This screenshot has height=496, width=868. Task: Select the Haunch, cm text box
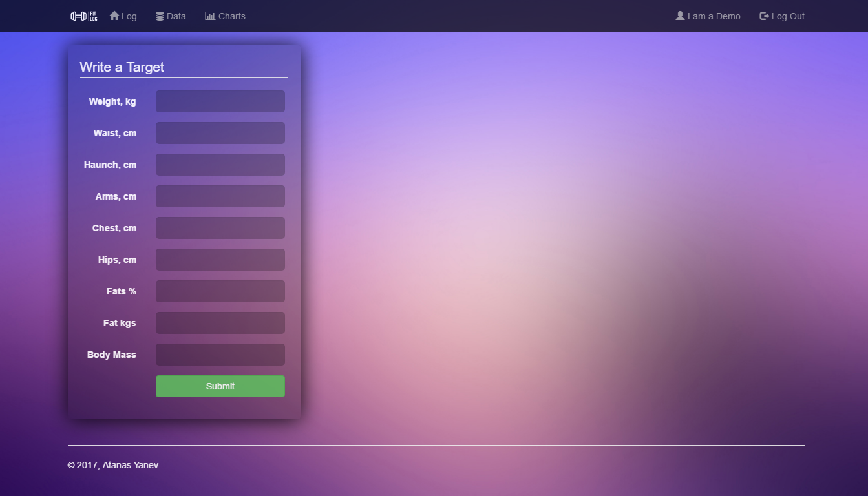(220, 165)
